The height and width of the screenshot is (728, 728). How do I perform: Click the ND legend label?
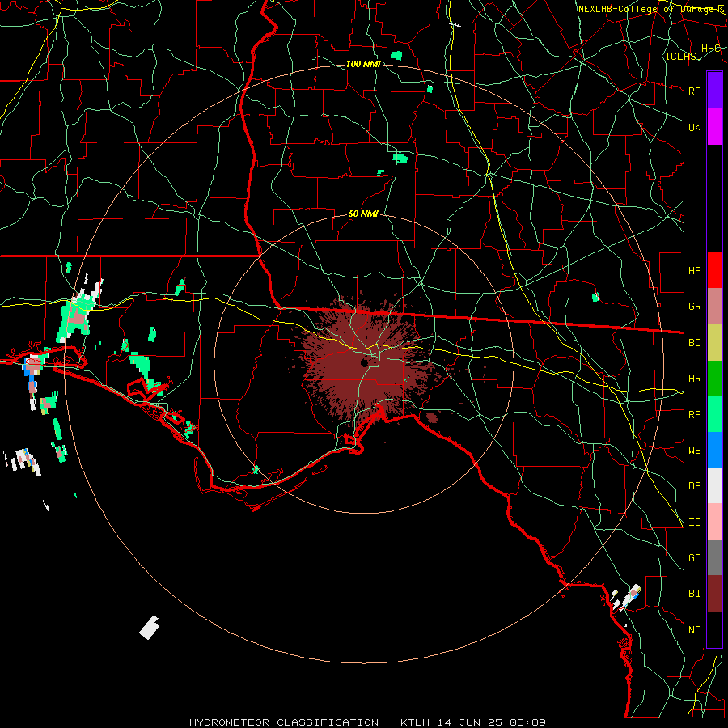coord(694,629)
